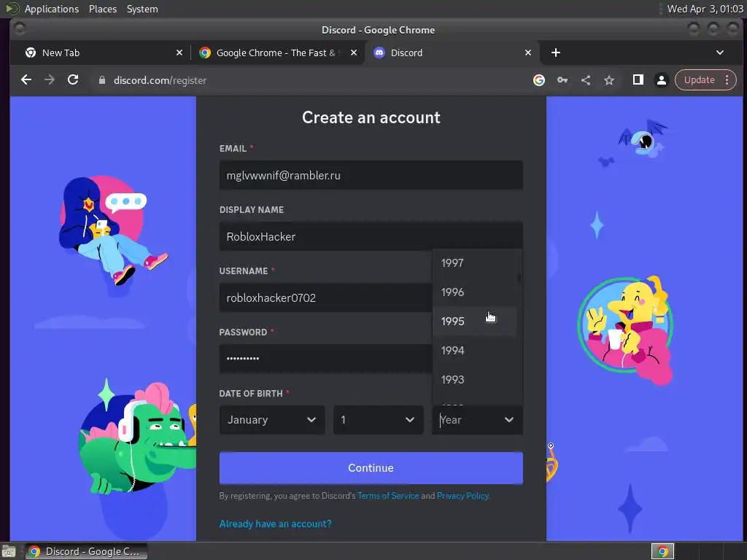Focus the Password input field
This screenshot has width=747, height=560.
[x=325, y=359]
